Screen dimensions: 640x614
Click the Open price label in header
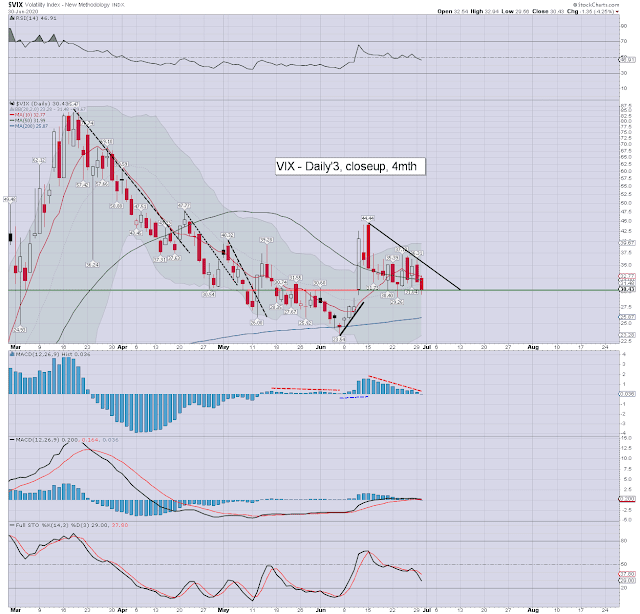444,11
